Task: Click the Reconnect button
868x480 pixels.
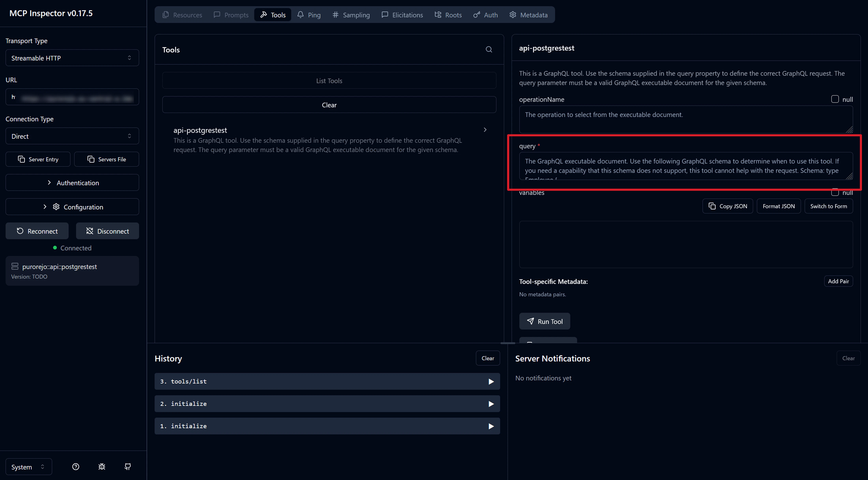Action: click(37, 231)
